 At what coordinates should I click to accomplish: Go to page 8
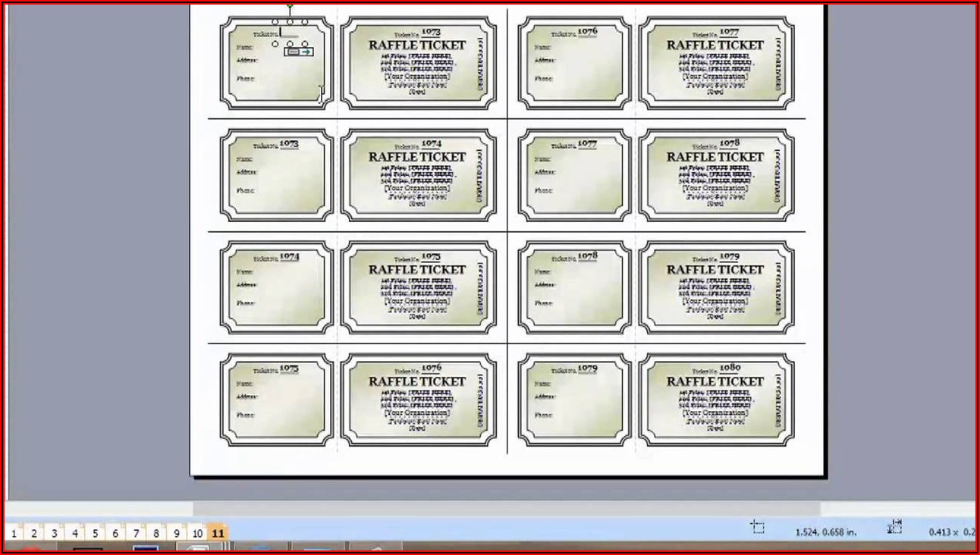[x=156, y=533]
